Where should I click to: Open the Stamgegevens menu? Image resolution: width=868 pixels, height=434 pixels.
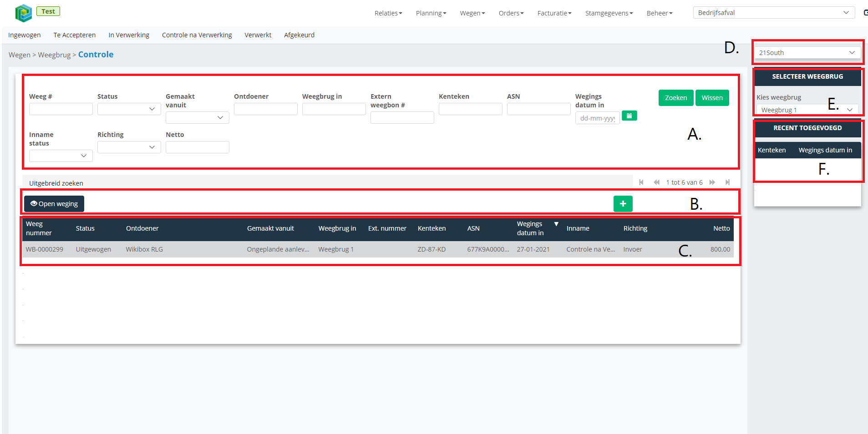609,13
